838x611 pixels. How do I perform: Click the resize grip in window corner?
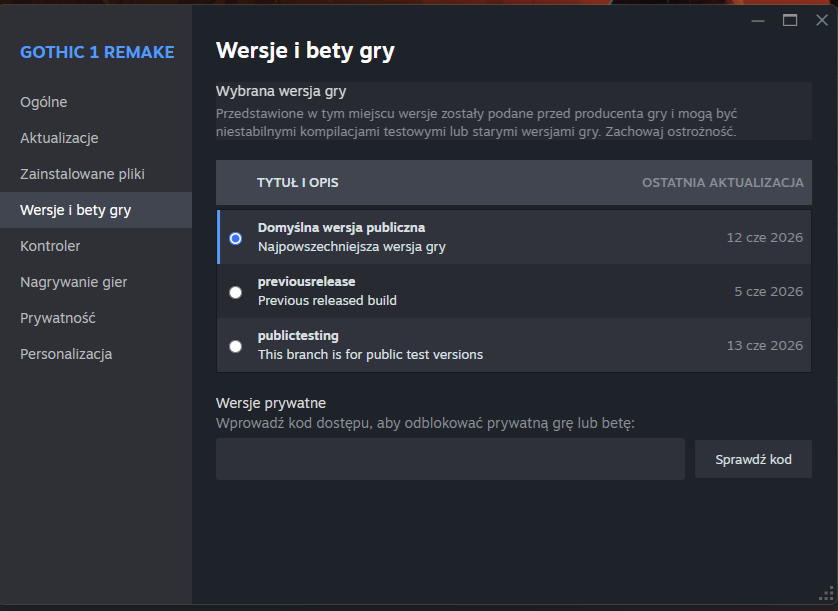coord(826,593)
